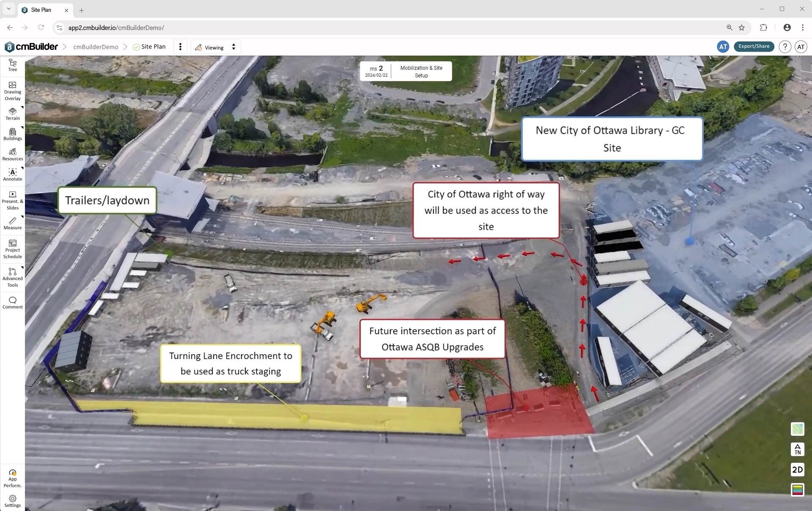Activate the Measure tool
Image resolution: width=812 pixels, height=511 pixels.
click(12, 223)
